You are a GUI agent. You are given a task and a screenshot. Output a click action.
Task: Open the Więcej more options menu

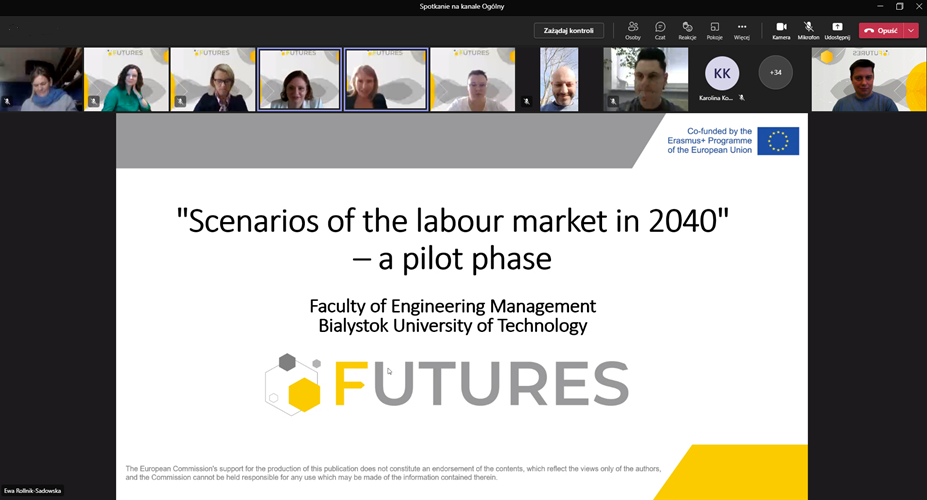point(741,30)
